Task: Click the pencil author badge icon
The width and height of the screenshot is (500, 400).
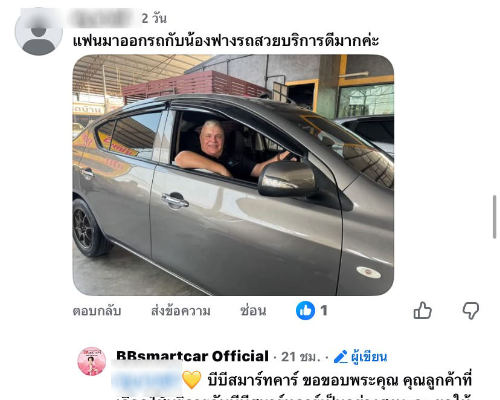Action: (341, 357)
